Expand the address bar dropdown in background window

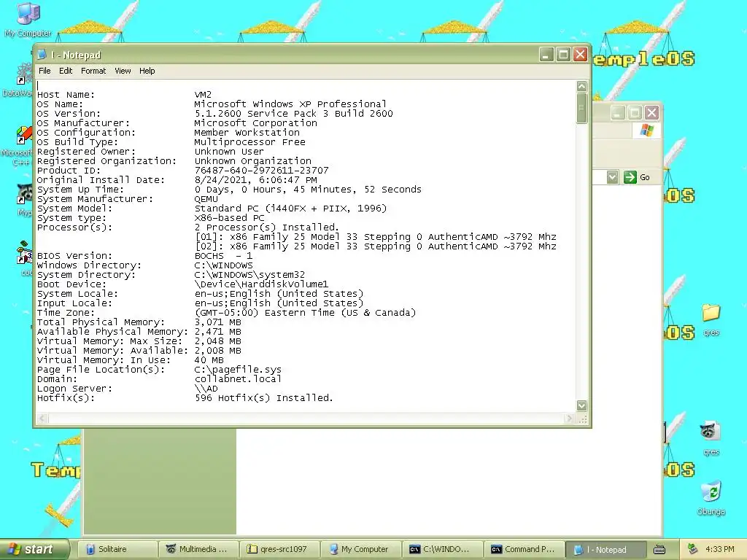pos(612,177)
